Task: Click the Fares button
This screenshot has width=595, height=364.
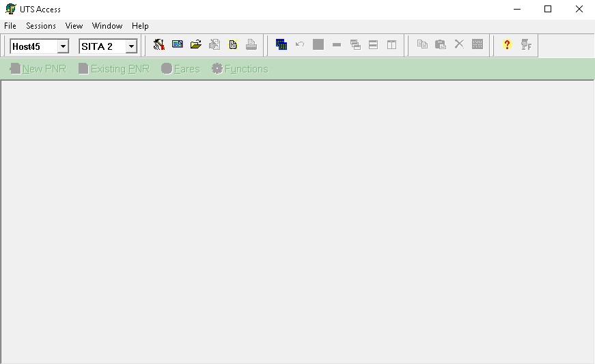Action: point(180,68)
